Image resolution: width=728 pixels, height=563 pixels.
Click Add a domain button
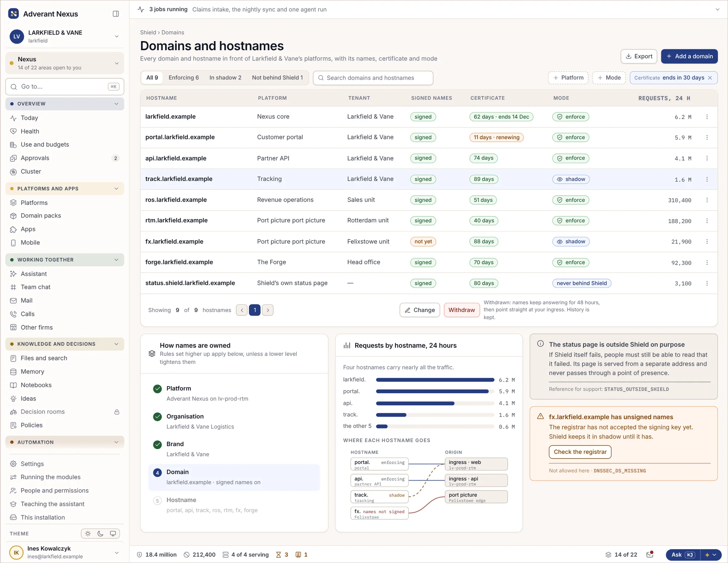pyautogui.click(x=689, y=56)
